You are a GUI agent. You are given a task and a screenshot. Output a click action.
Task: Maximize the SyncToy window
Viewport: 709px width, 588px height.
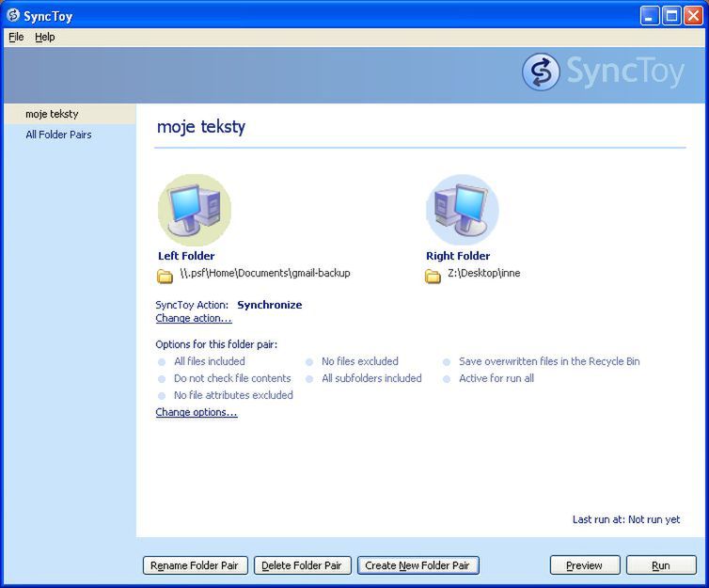(x=672, y=16)
